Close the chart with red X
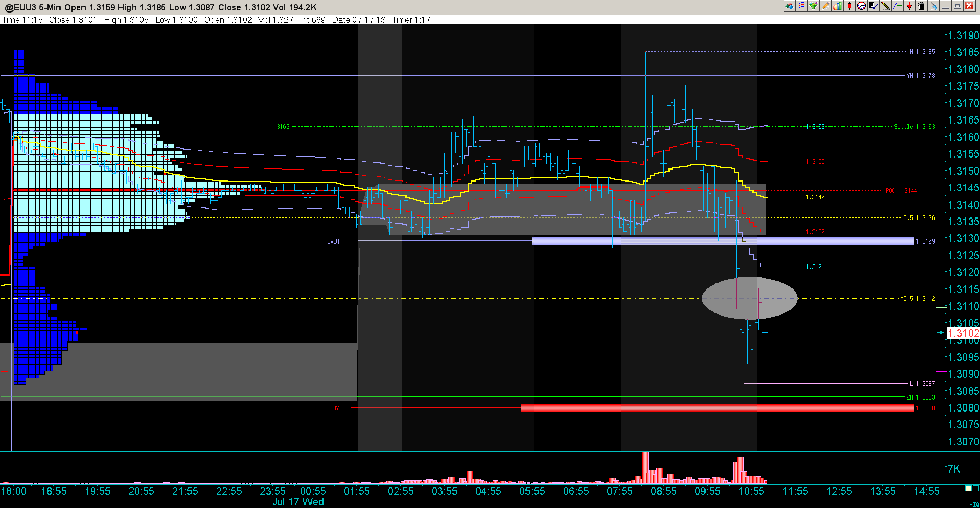980x508 pixels. 969,6
